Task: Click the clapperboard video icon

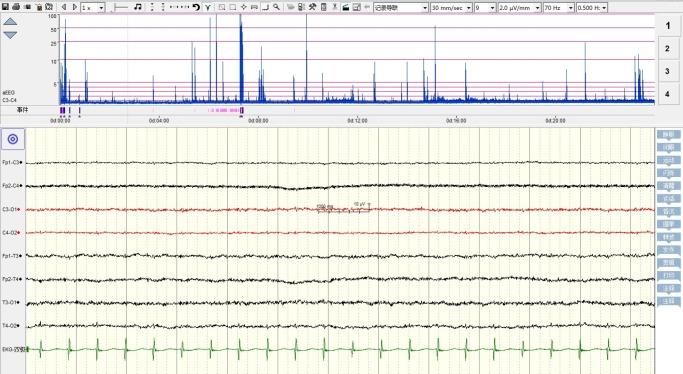Action: (x=346, y=7)
